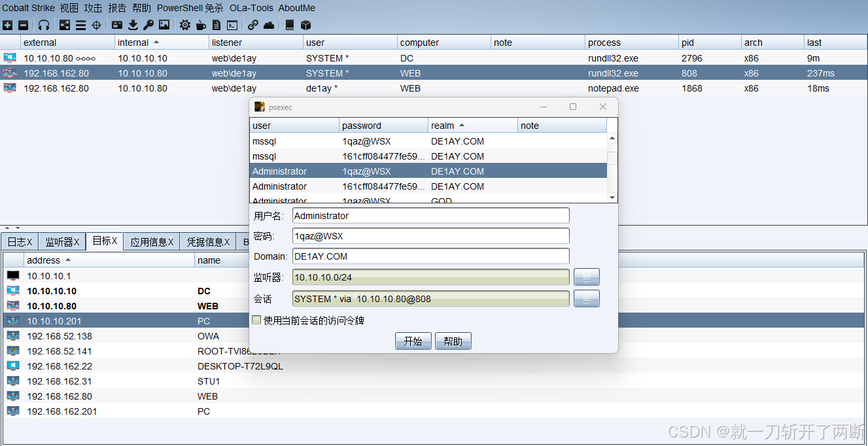This screenshot has height=446, width=868.
Task: Click the host icon of target 192.168.52.138
Action: [13, 335]
